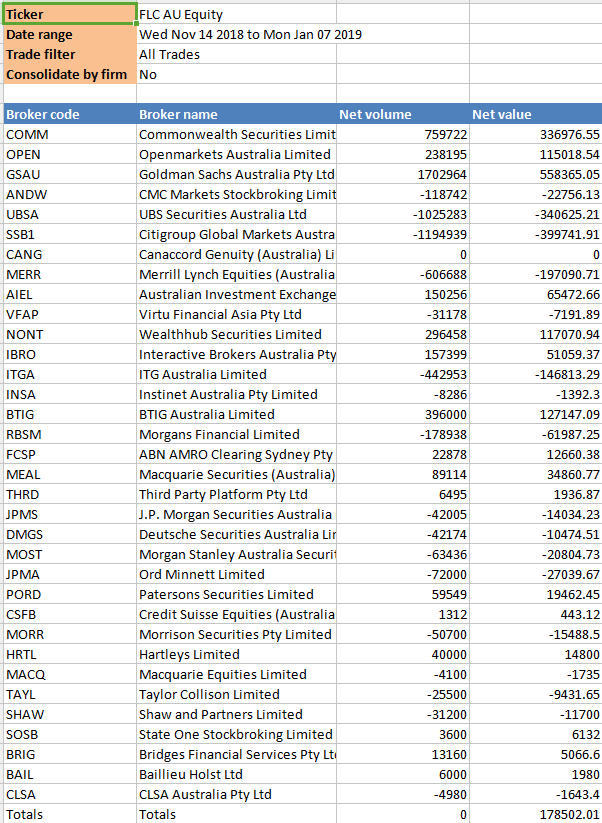Viewport: 602px width, 823px height.
Task: Select the Net volume header cell
Action: tap(403, 114)
